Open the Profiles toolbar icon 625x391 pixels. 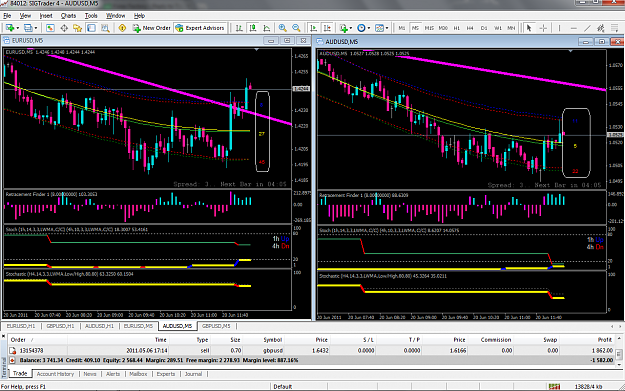[x=28, y=28]
